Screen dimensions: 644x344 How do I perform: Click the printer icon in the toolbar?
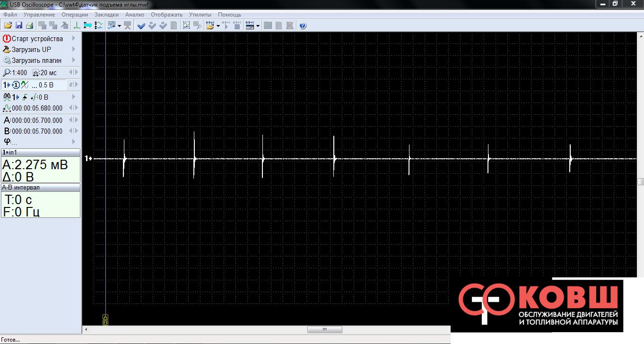pyautogui.click(x=29, y=26)
